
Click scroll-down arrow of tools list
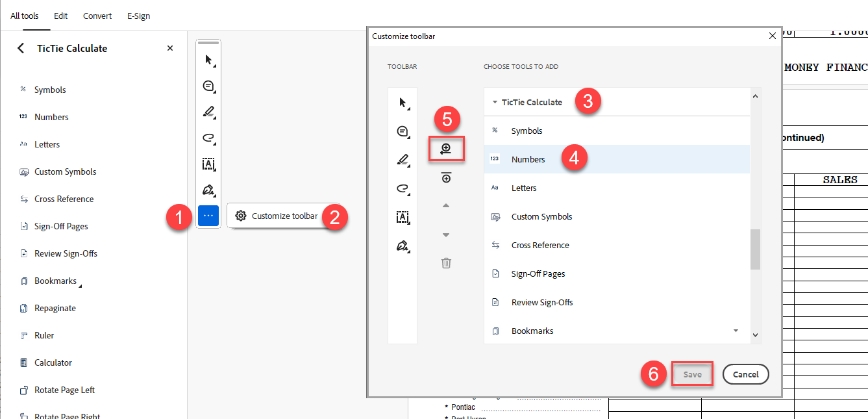pyautogui.click(x=755, y=335)
